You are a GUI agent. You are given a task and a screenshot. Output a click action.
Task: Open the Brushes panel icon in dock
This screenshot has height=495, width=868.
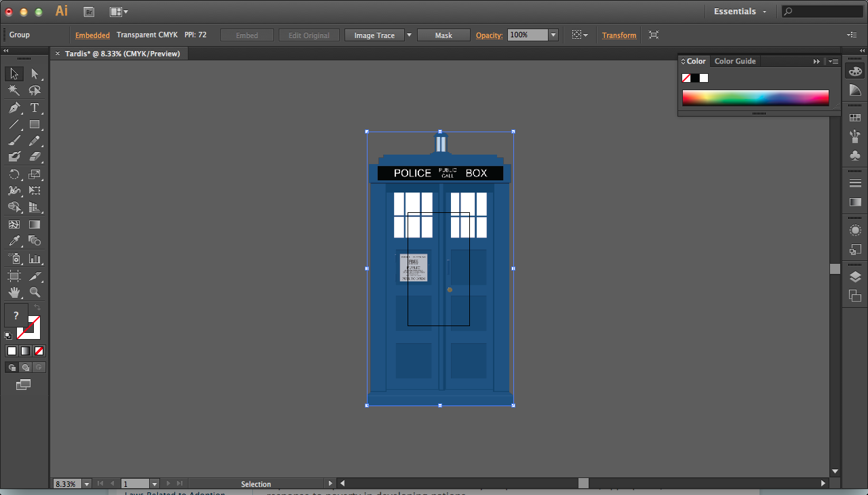[855, 137]
